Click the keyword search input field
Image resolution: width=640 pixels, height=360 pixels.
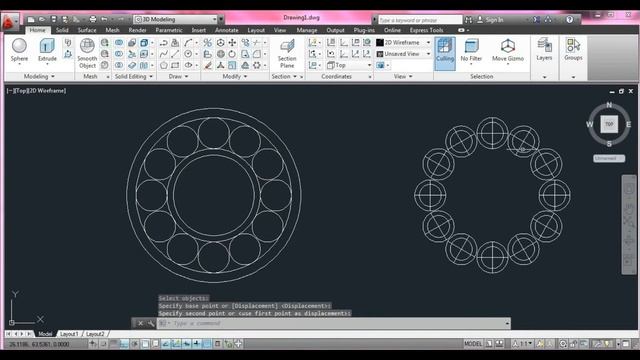coord(420,20)
